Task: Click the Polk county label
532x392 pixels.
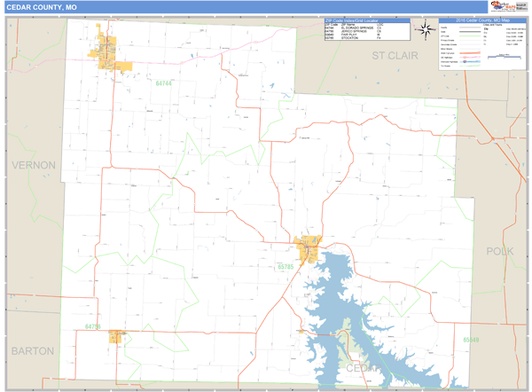Action: point(499,252)
